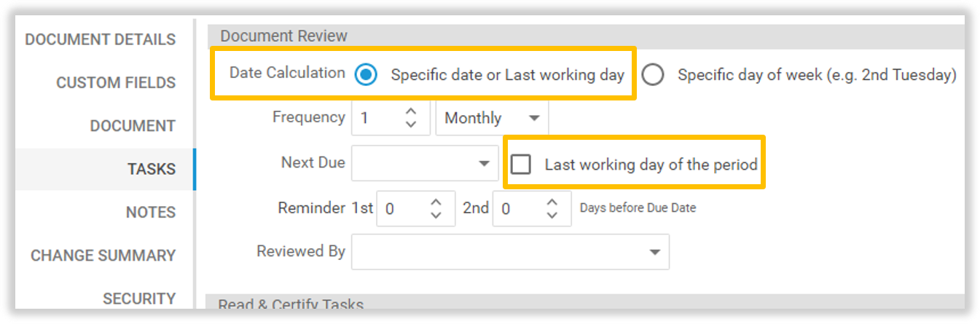Go to the Document Details tab

click(x=101, y=39)
